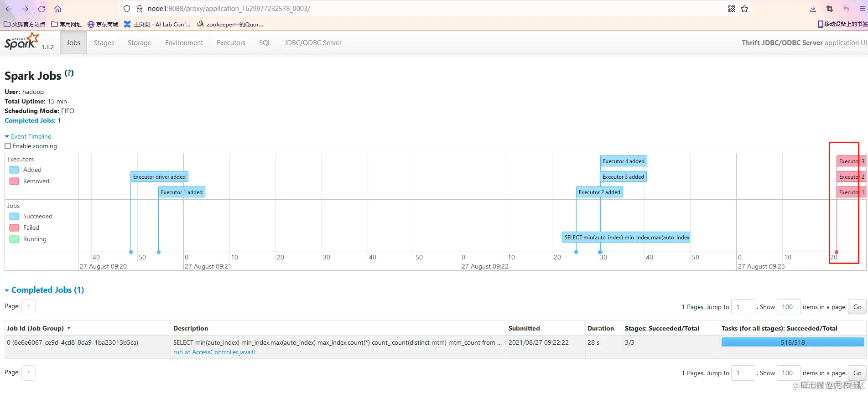Open the Environment tab
The height and width of the screenshot is (393, 868).
point(184,43)
